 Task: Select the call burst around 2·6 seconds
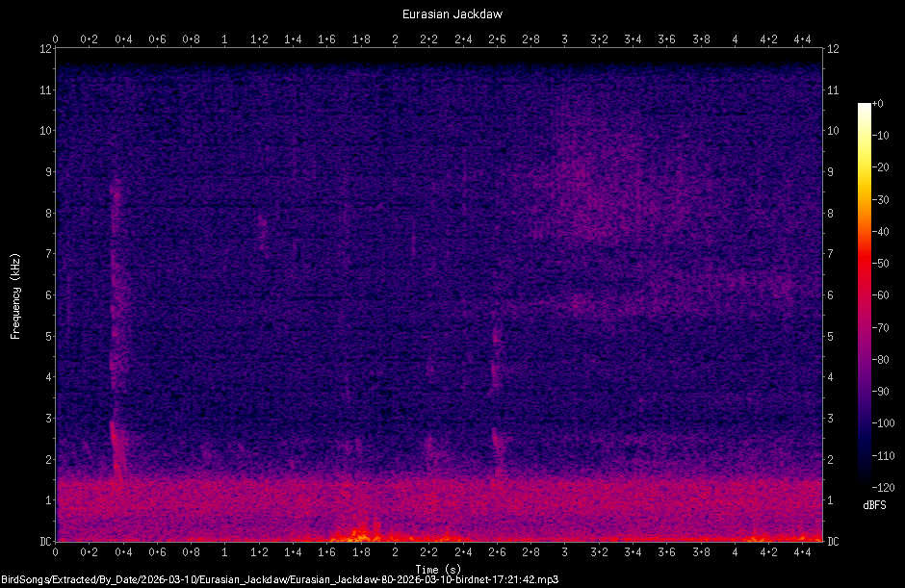click(x=494, y=404)
